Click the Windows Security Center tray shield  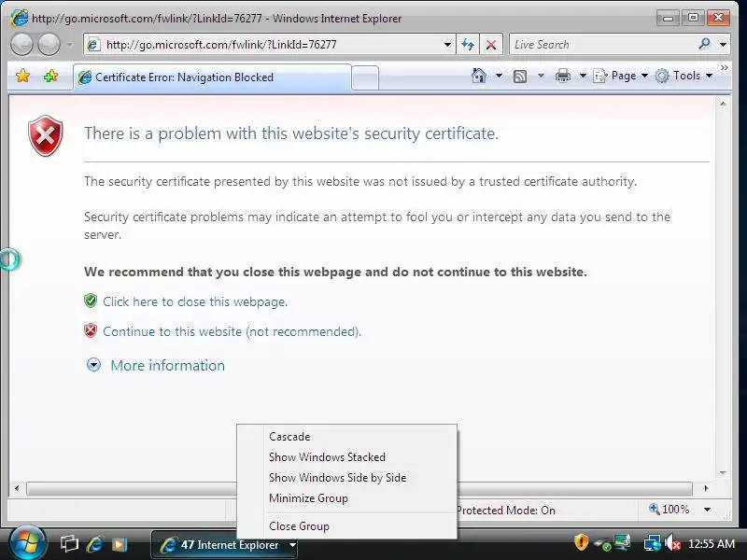[x=581, y=543]
